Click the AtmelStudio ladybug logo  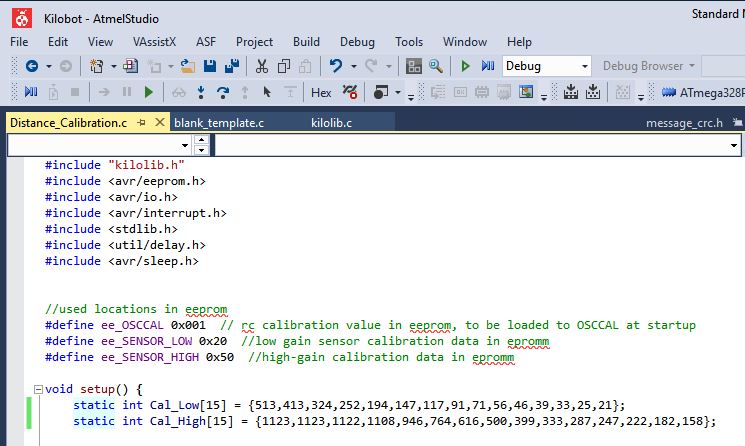[22, 19]
